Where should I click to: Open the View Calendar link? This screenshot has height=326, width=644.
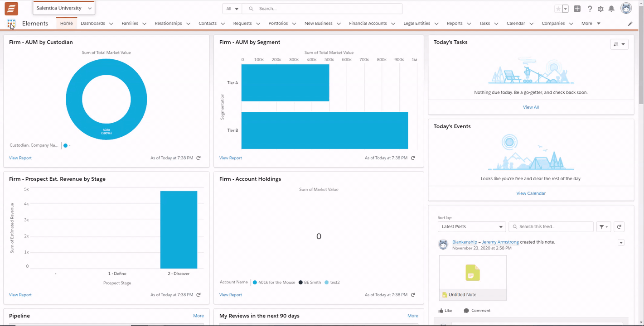(x=531, y=193)
